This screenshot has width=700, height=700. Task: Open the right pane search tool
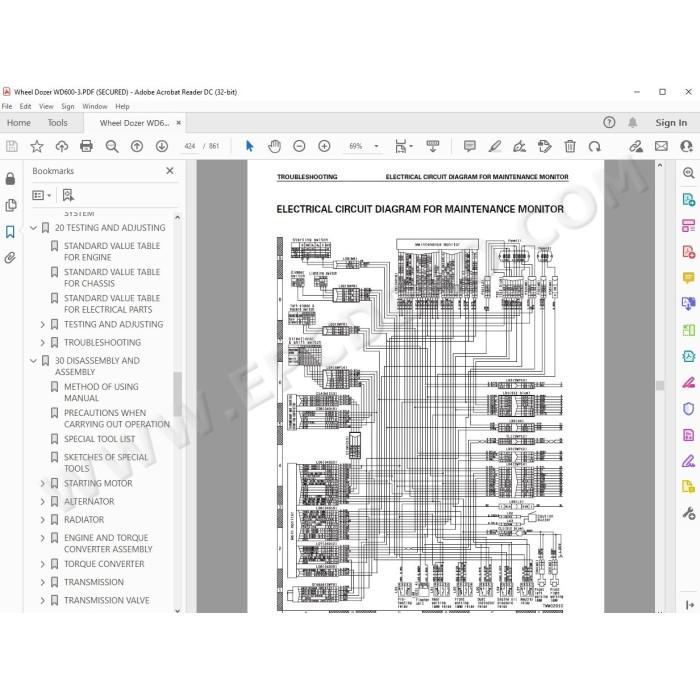point(688,173)
